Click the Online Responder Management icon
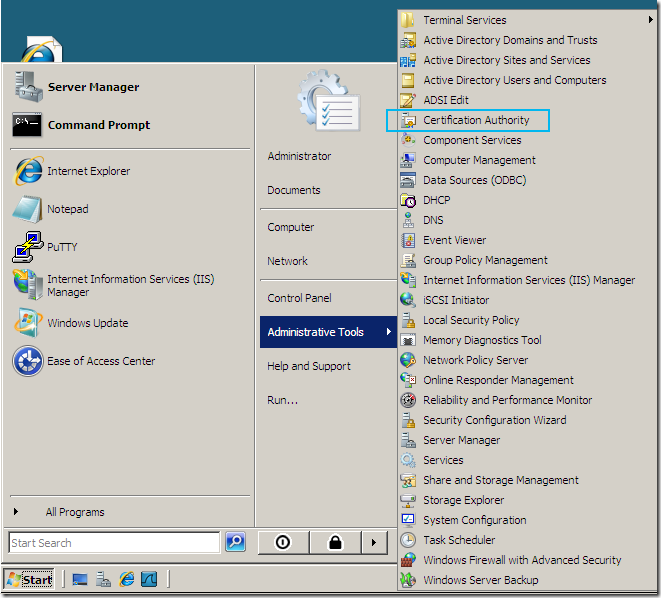The image size is (661, 598). click(408, 380)
